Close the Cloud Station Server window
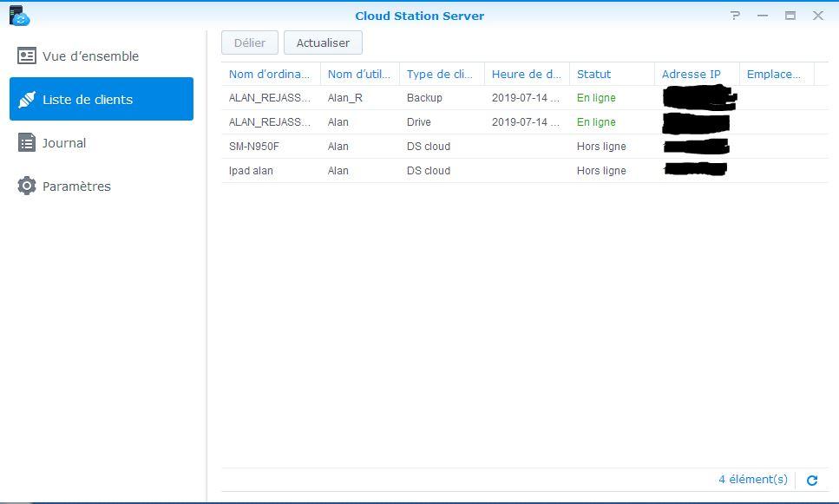Viewport: 839px width, 504px height. coord(818,16)
